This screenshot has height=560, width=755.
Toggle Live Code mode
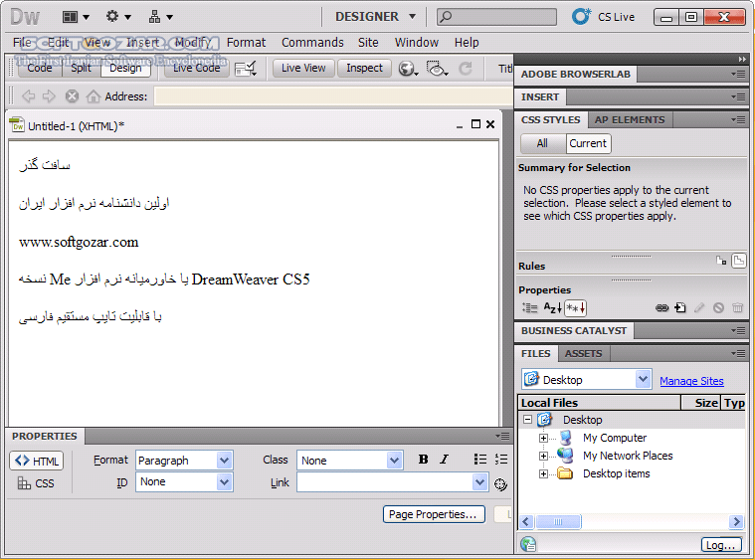(x=196, y=68)
